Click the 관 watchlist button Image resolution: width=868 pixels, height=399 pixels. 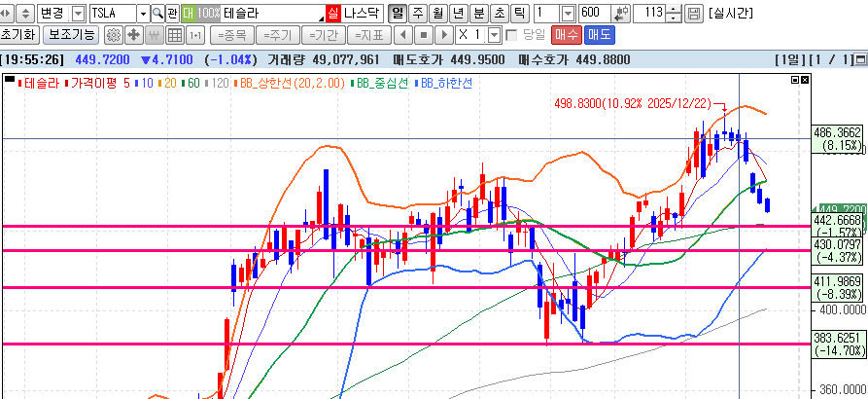point(173,13)
